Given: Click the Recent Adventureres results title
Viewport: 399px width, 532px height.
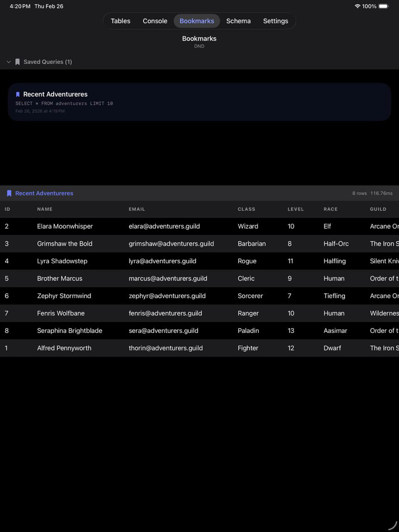Looking at the screenshot, I should coord(44,193).
